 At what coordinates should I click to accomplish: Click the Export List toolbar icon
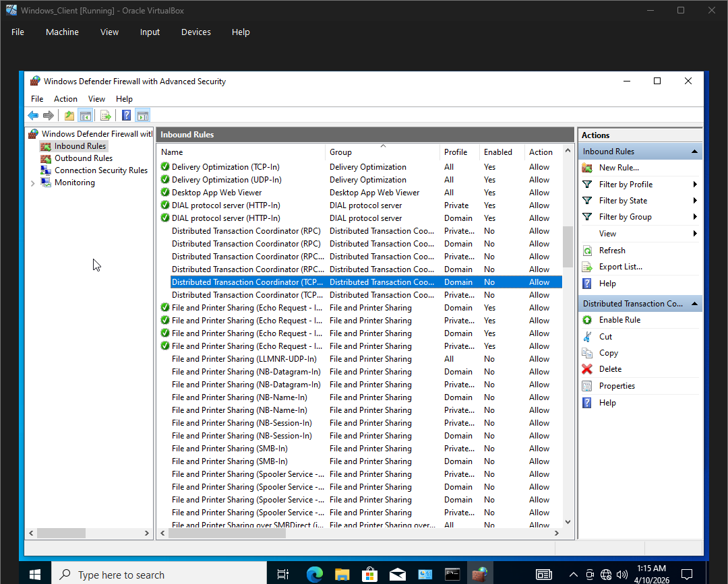coord(105,115)
